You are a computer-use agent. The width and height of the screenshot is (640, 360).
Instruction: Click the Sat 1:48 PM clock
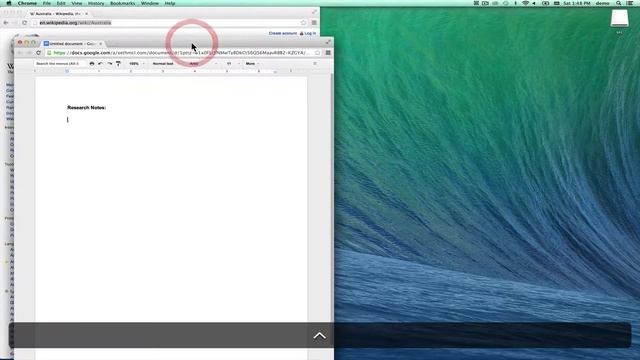coord(577,3)
